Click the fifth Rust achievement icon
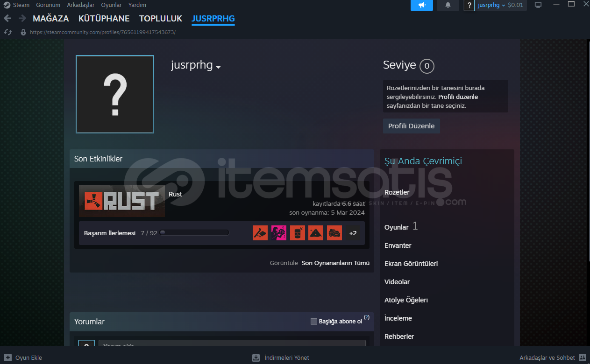This screenshot has height=364, width=590. [x=334, y=233]
